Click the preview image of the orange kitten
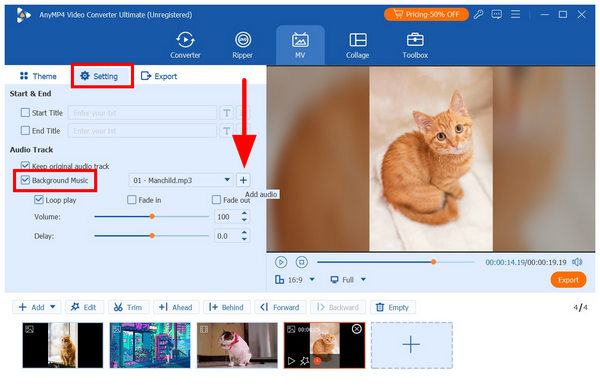Screen dimensions: 600x391 (431, 158)
